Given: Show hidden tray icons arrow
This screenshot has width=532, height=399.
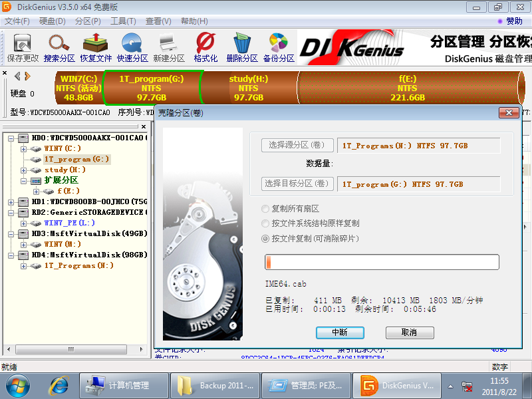Looking at the screenshot, I should point(450,386).
